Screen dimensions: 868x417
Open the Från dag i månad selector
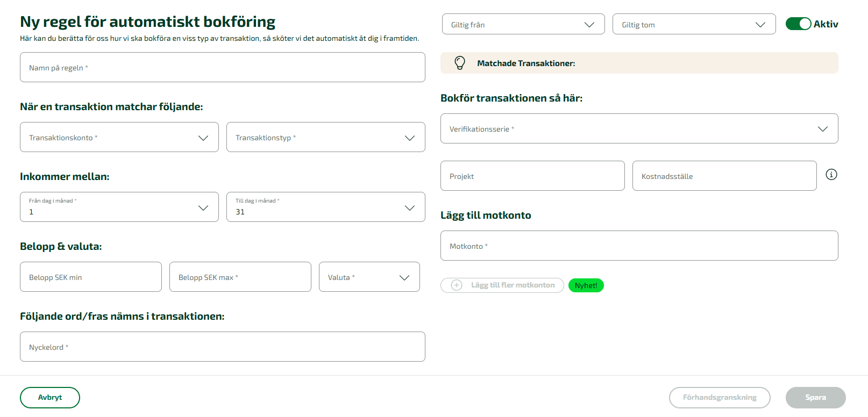[119, 207]
